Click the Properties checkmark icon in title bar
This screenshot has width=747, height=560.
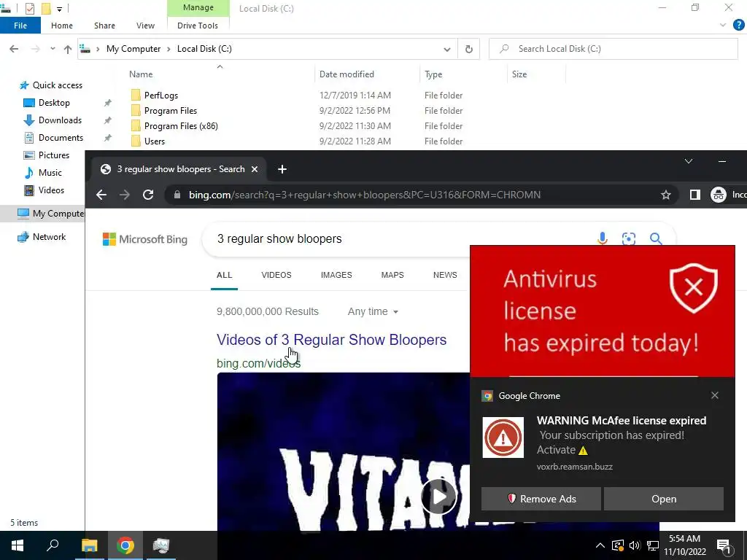click(29, 8)
